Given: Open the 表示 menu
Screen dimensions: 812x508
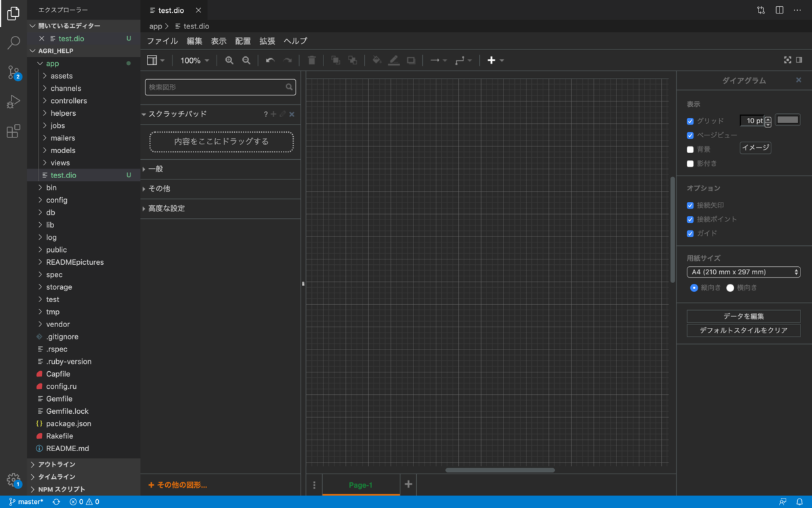Looking at the screenshot, I should [x=219, y=41].
